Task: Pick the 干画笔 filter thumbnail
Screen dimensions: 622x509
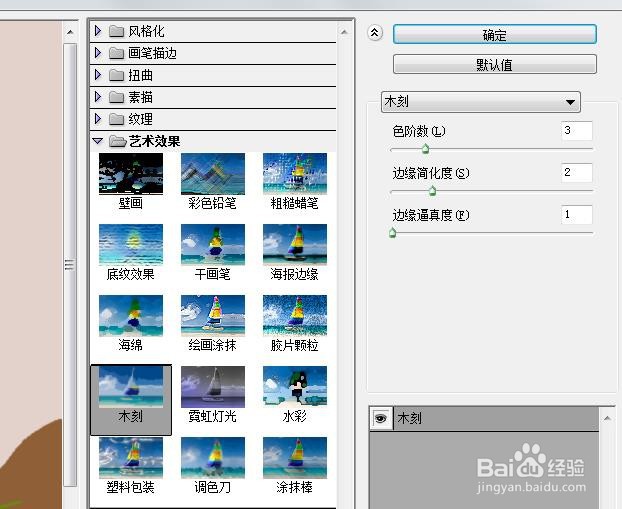Action: pyautogui.click(x=213, y=245)
